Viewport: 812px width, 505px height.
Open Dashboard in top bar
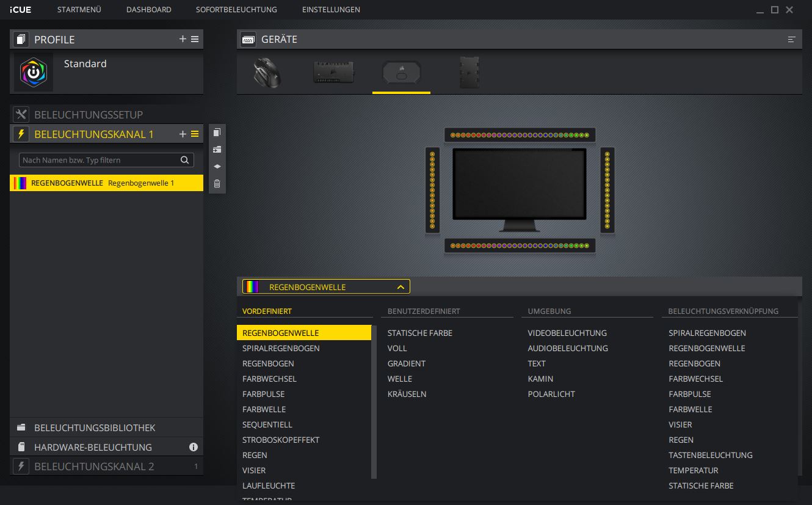(149, 10)
